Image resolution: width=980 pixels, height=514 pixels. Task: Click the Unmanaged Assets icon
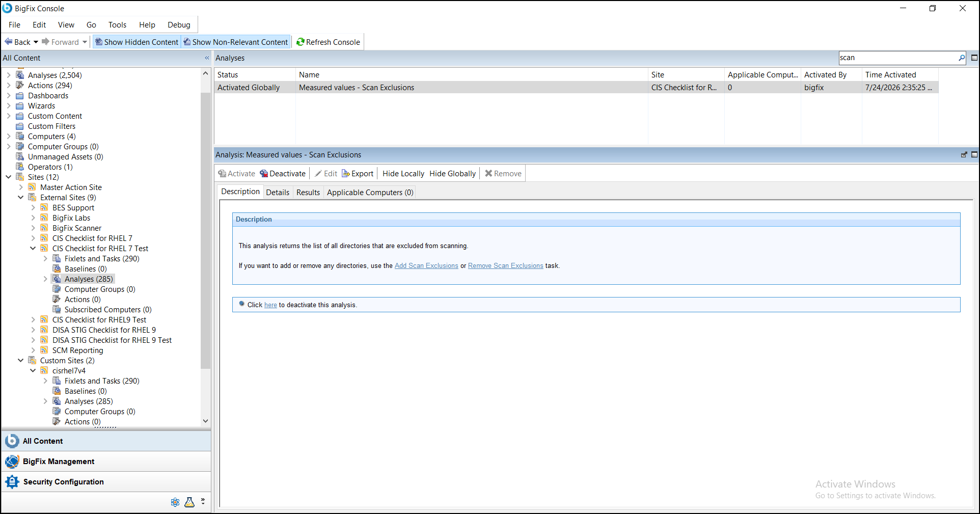[x=20, y=157]
